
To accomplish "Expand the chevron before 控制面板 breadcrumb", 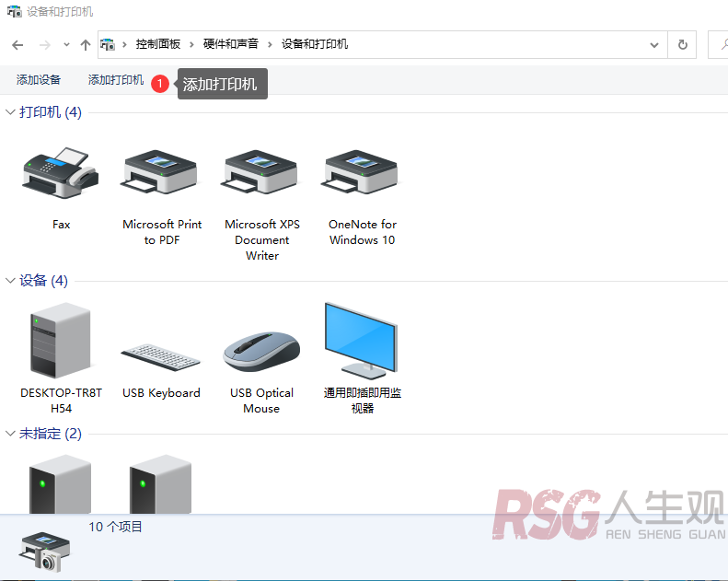I will point(124,44).
